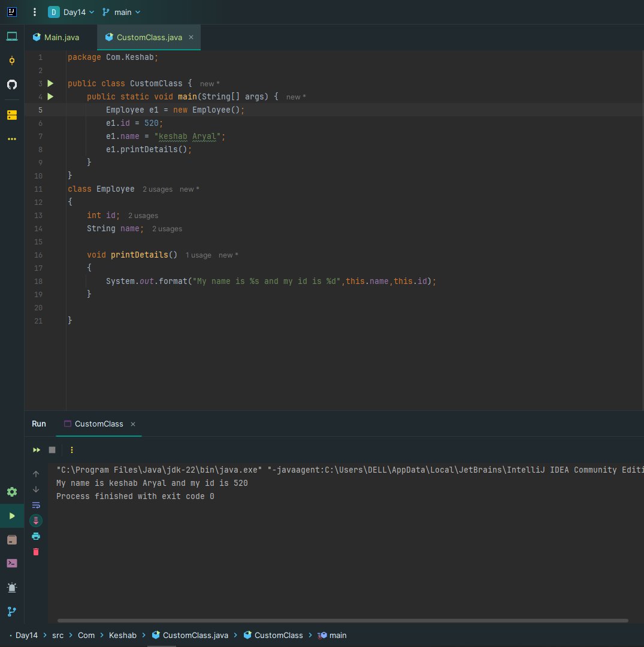644x647 pixels.
Task: Open the vertical dots menu in the title bar
Action: (35, 12)
